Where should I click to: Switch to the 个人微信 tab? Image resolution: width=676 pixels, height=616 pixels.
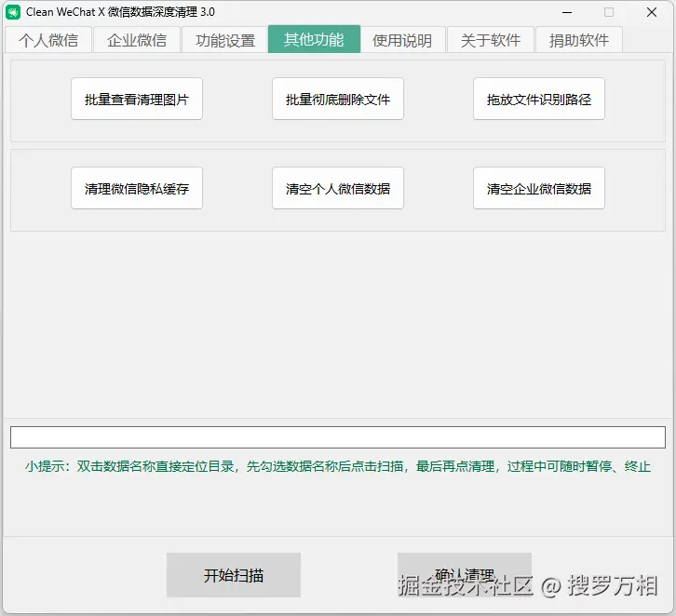point(48,40)
